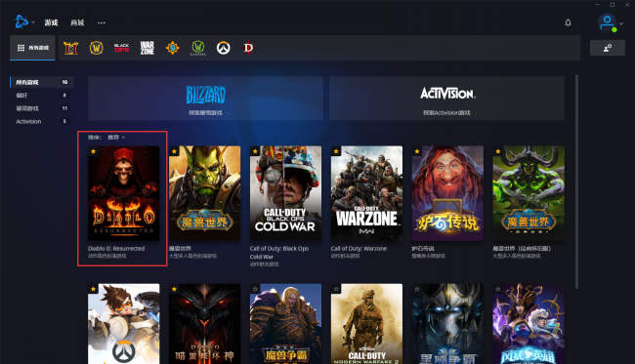The image size is (635, 364).
Task: Open the Blizzard explore games banner
Action: (x=205, y=99)
